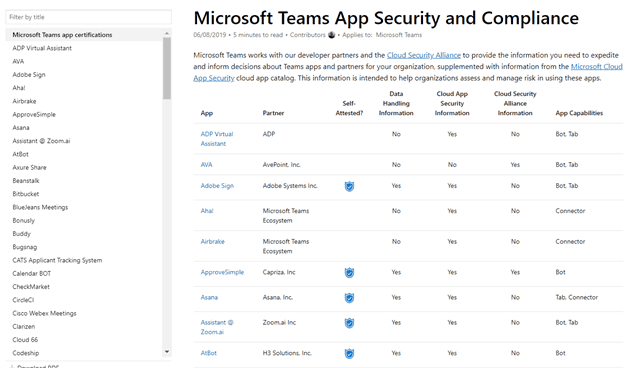Image resolution: width=640 pixels, height=368 pixels.
Task: Click the App Capabilities column header
Action: 579,113
